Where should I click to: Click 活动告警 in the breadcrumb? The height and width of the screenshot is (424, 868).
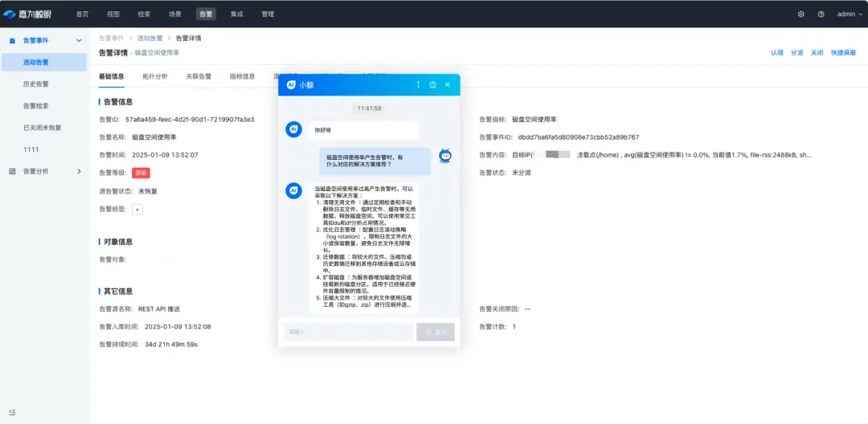(x=150, y=38)
